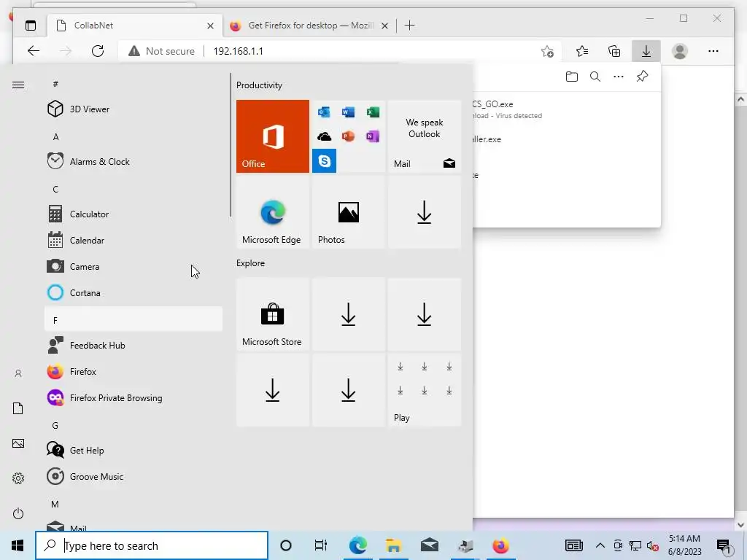Open Edge profile icon
Image resolution: width=747 pixels, height=560 pixels.
680,51
